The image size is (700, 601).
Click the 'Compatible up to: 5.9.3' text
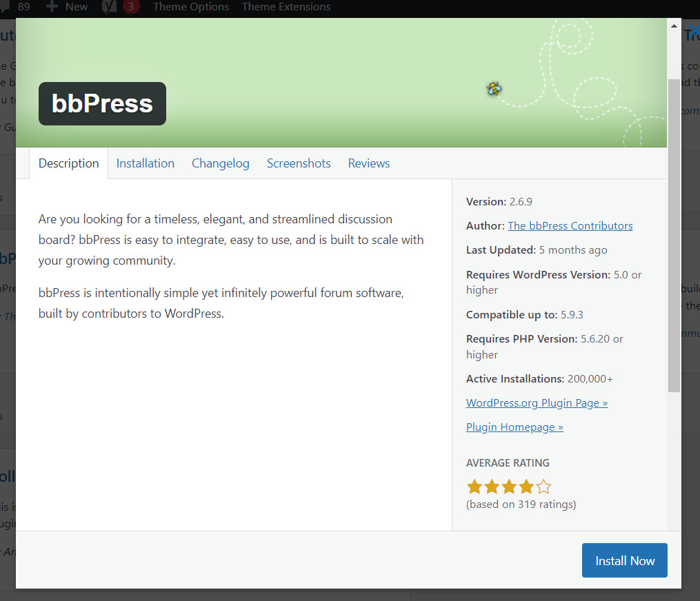[x=525, y=314]
